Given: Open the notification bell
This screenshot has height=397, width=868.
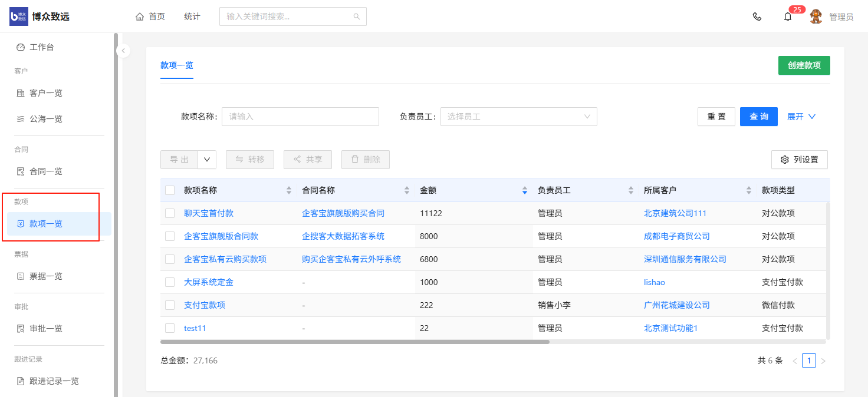Looking at the screenshot, I should (x=788, y=16).
